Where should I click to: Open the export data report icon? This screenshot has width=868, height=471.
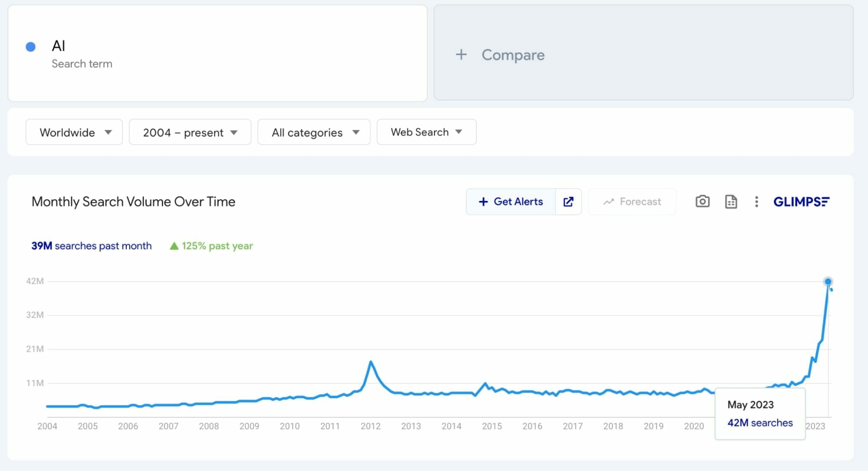point(731,201)
